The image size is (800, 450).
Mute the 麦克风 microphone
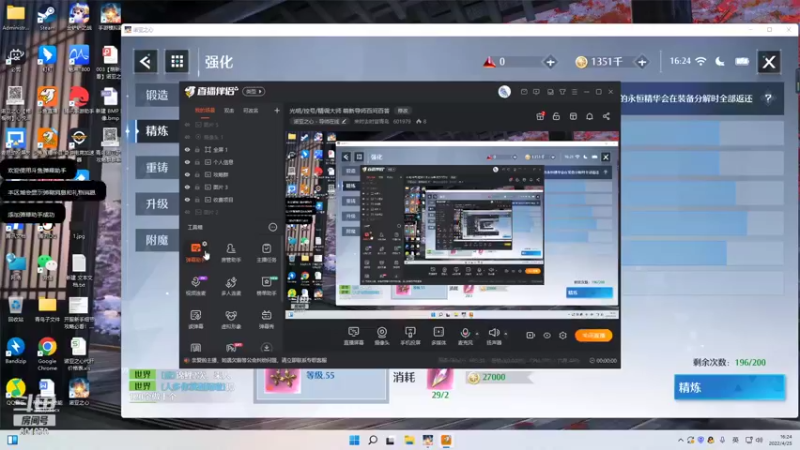coord(465,336)
